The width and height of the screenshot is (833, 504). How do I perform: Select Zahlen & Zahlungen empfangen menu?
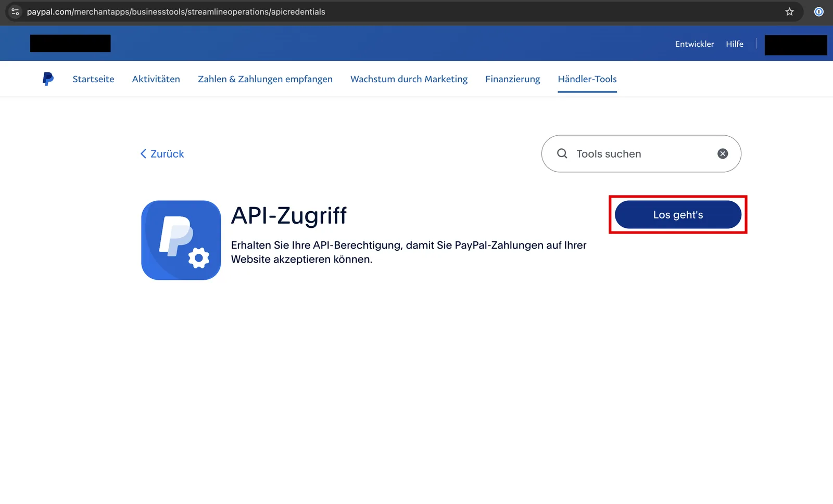(265, 79)
